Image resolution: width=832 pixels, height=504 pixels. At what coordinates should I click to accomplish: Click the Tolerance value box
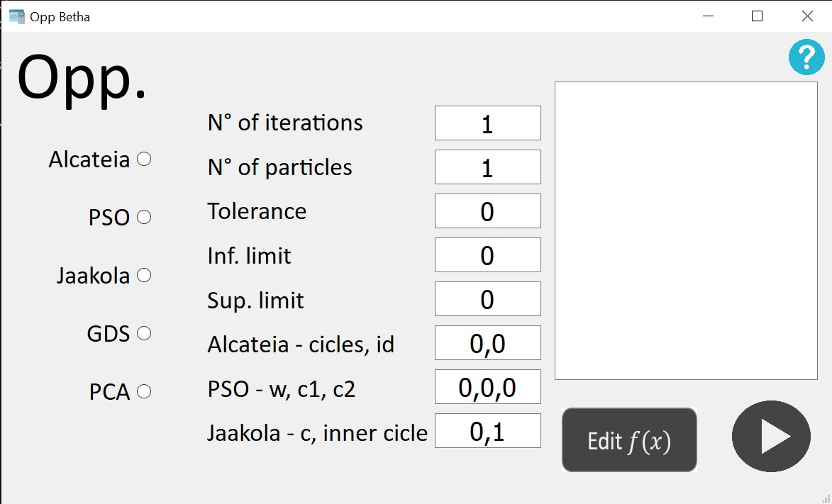(x=487, y=211)
